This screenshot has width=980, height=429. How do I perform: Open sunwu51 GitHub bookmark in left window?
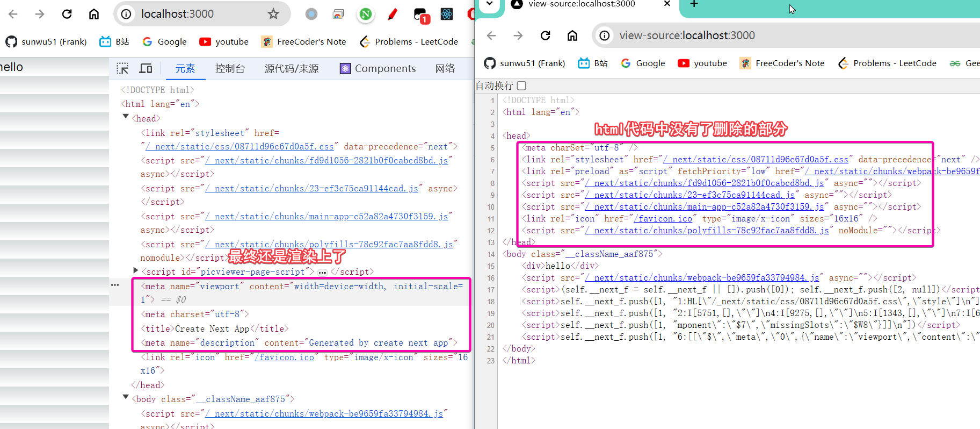(x=46, y=41)
